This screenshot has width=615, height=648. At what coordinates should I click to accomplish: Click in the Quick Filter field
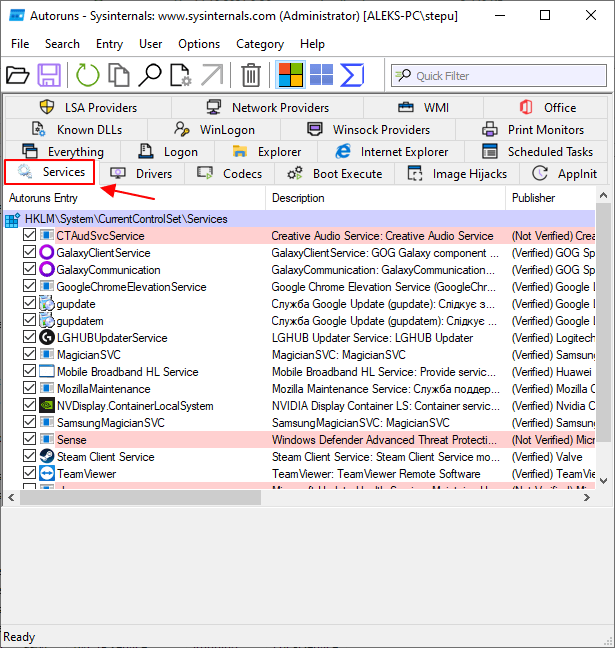[499, 76]
